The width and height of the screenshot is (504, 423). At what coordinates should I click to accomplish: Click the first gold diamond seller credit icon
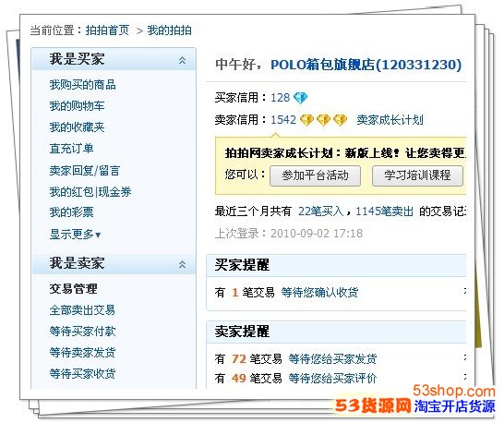(x=306, y=120)
